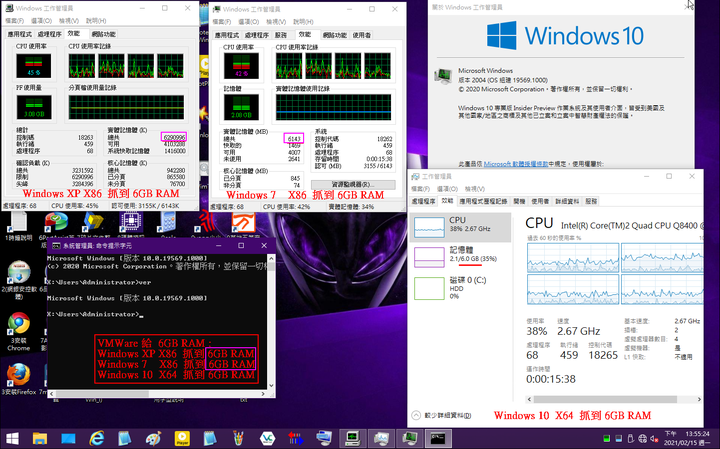The height and width of the screenshot is (449, 720).
Task: Open 檔案(F) menu in XP Task Manager
Action: 14,21
